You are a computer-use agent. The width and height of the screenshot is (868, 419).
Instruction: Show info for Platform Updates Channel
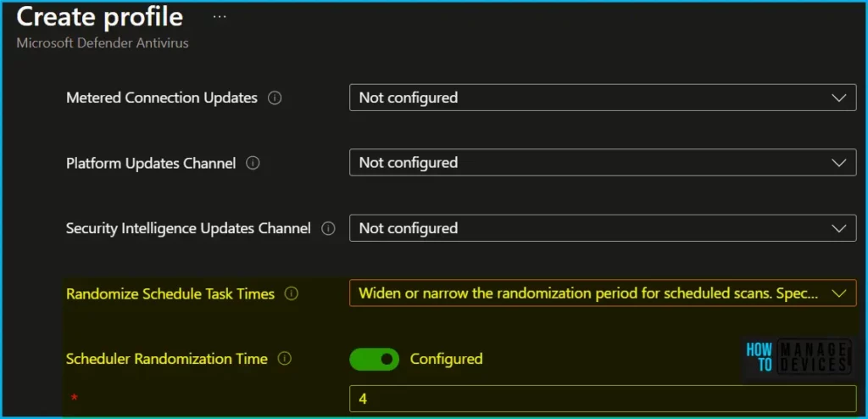coord(253,164)
